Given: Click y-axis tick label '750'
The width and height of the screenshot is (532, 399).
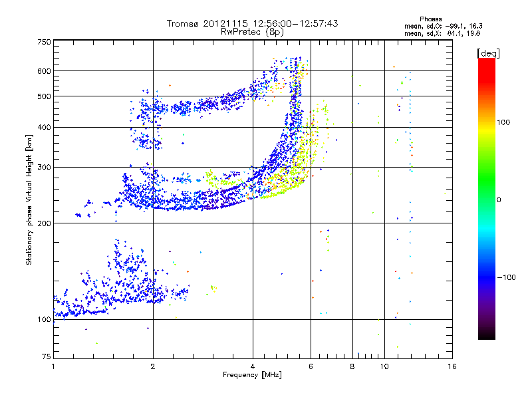Looking at the screenshot, I should pyautogui.click(x=44, y=42).
